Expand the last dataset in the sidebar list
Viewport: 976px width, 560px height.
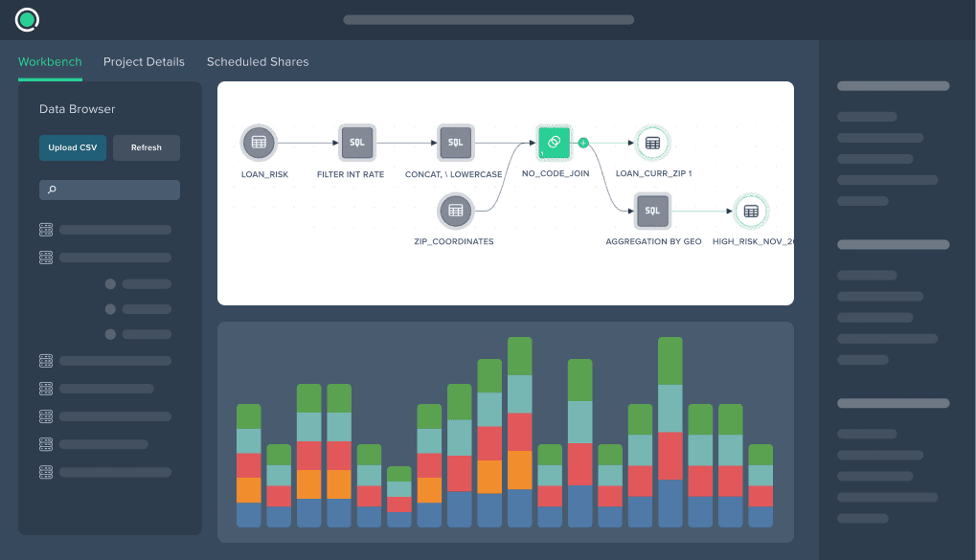[45, 472]
